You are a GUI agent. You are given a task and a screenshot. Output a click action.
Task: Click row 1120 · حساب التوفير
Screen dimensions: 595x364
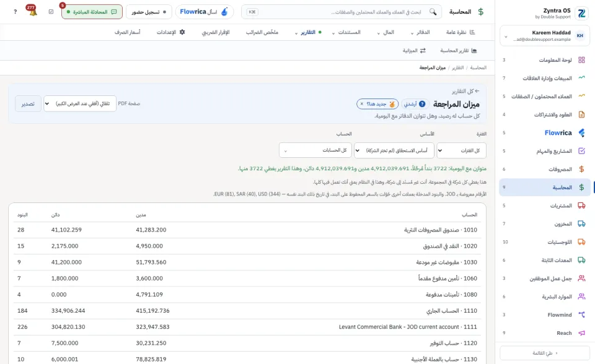tap(247, 343)
